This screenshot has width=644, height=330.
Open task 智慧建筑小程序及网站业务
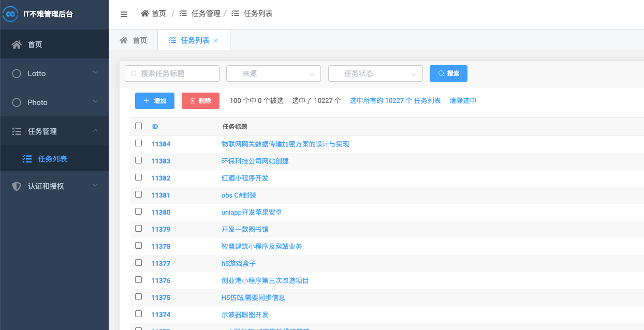262,246
